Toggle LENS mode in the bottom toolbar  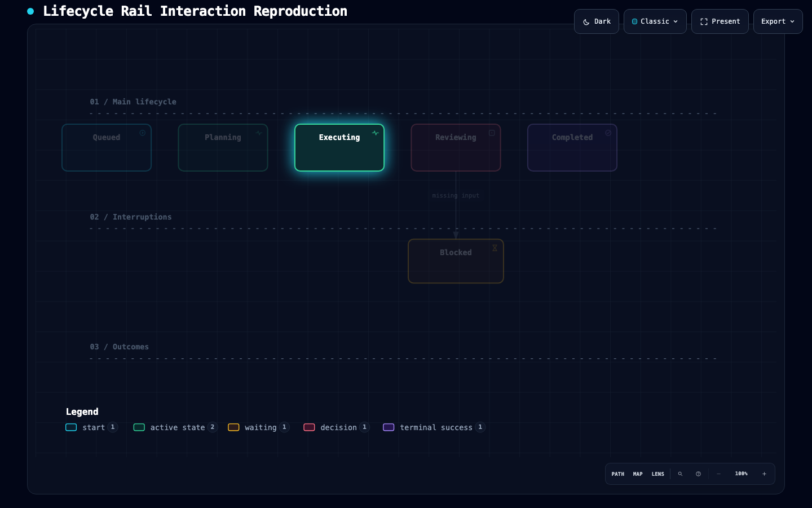[x=658, y=474]
